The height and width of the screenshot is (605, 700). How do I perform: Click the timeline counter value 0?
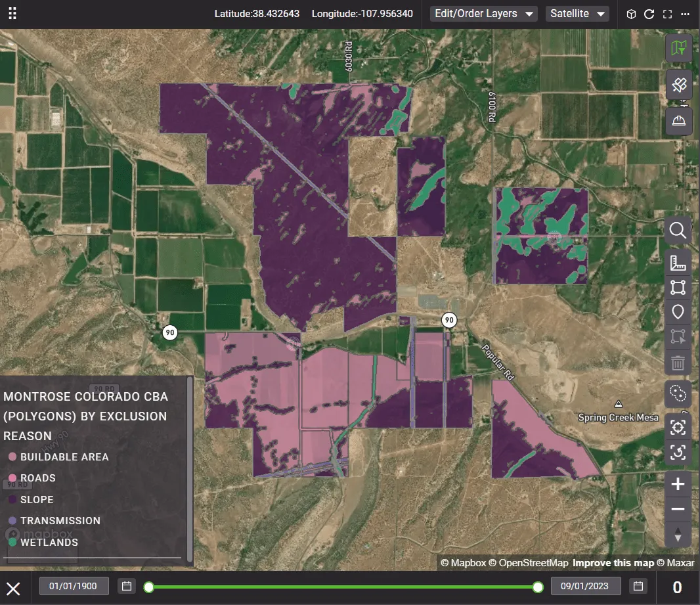tap(677, 587)
